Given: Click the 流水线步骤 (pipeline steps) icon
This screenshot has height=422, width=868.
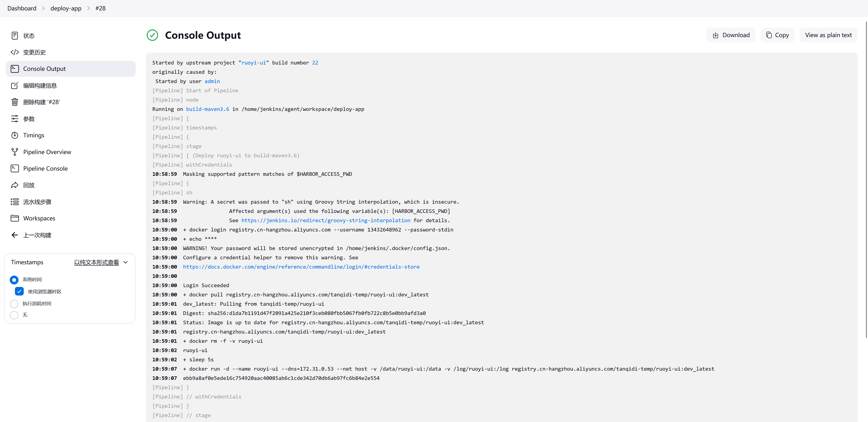Looking at the screenshot, I should click(x=15, y=202).
